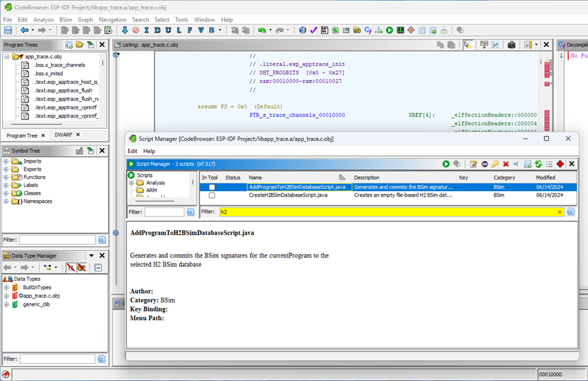Click the filter options icon beside the script filter field
This screenshot has height=381, width=588.
click(570, 212)
